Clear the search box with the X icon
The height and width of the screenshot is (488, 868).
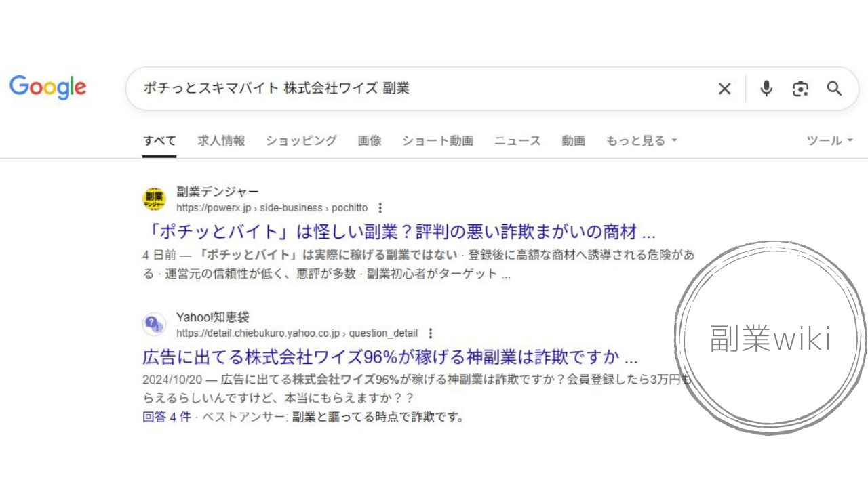click(724, 89)
